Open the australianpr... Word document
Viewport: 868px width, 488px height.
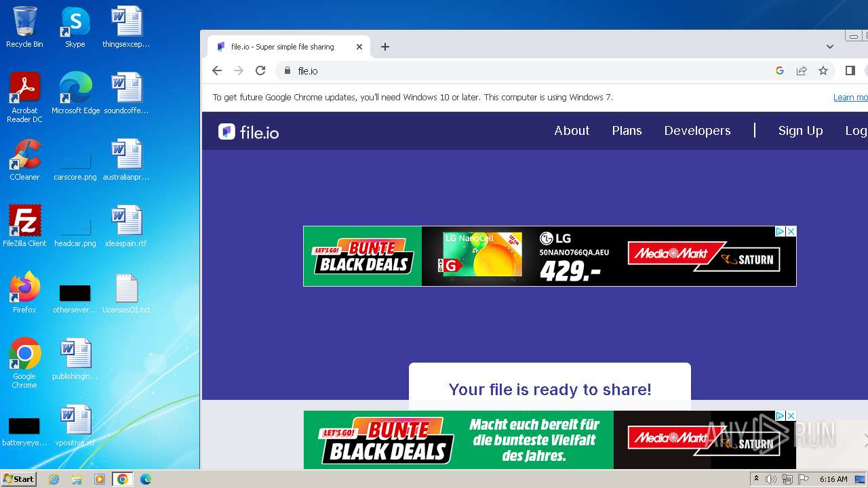[x=126, y=160]
